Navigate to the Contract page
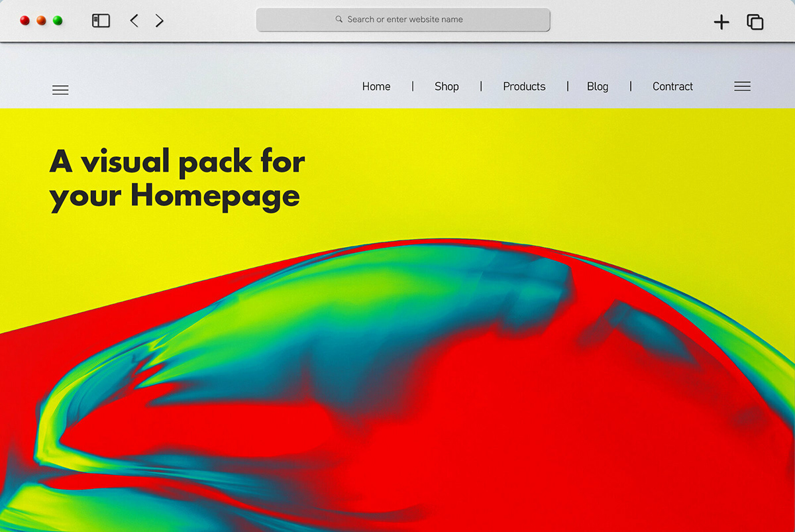 pos(672,86)
